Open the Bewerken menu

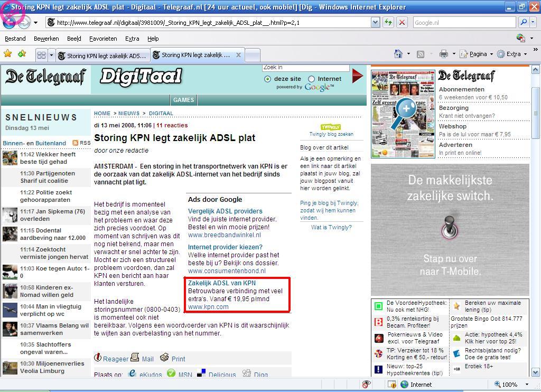[x=46, y=39]
